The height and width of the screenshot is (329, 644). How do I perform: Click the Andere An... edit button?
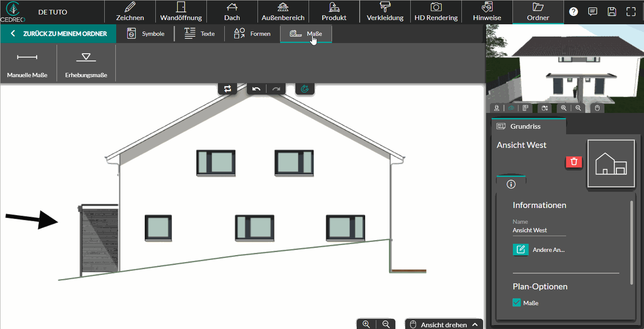[521, 250]
